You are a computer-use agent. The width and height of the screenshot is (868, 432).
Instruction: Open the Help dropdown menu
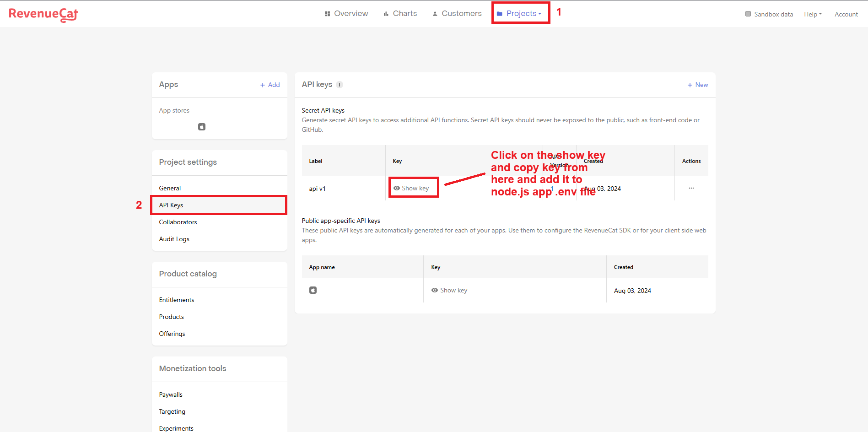click(x=813, y=14)
